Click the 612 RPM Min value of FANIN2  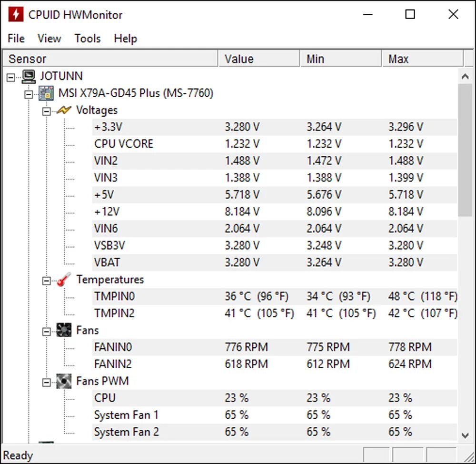(328, 364)
